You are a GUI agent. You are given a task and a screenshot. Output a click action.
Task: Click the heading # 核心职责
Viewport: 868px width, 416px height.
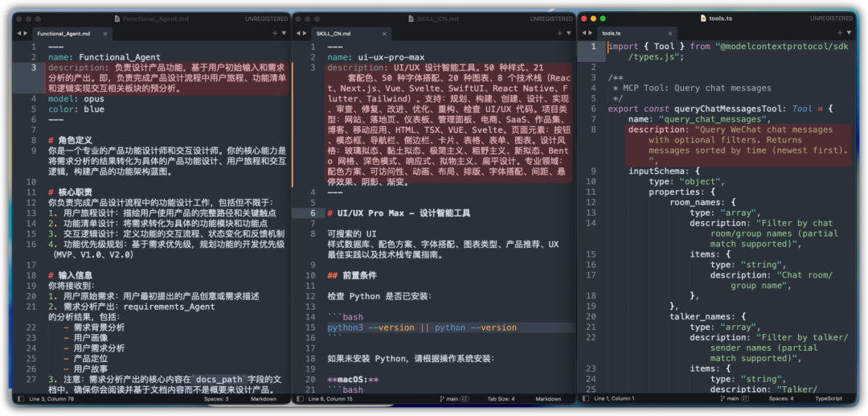point(70,192)
